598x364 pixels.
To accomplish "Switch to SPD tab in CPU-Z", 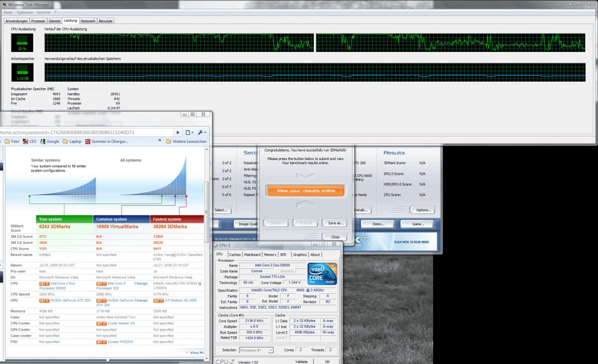I will pos(283,254).
